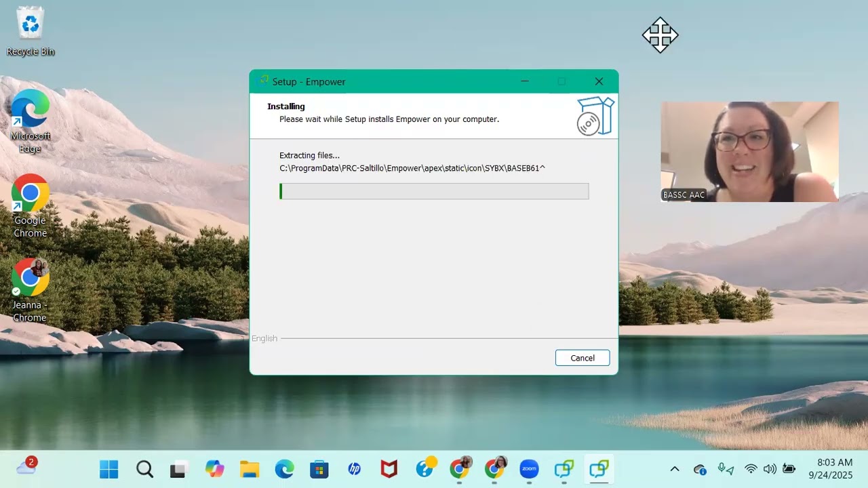The height and width of the screenshot is (488, 868).
Task: Open taskbar Search
Action: pyautogui.click(x=144, y=469)
